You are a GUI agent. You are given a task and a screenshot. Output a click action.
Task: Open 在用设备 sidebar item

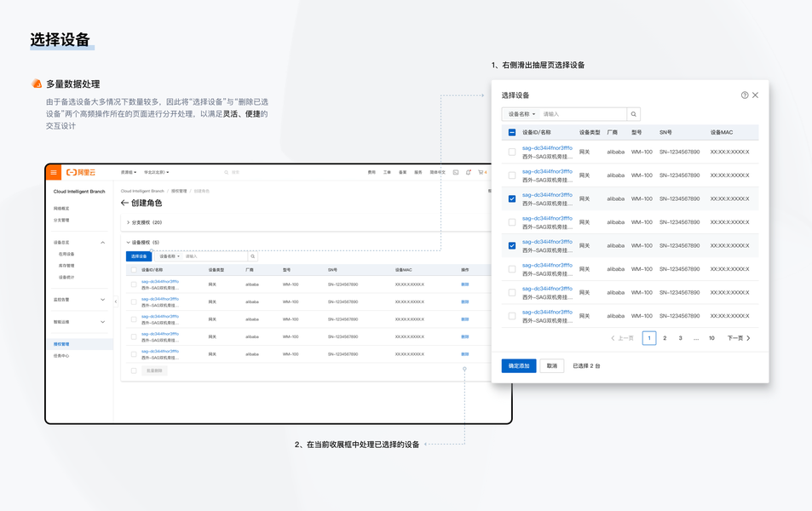coord(66,254)
